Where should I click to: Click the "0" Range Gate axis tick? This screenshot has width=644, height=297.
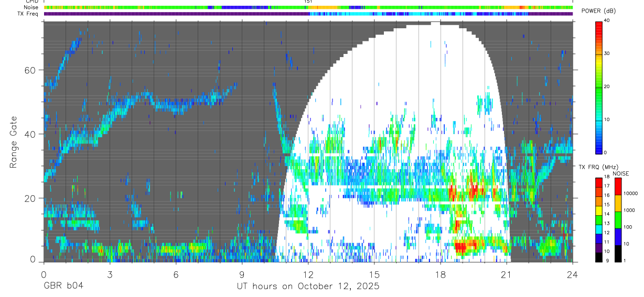click(34, 260)
